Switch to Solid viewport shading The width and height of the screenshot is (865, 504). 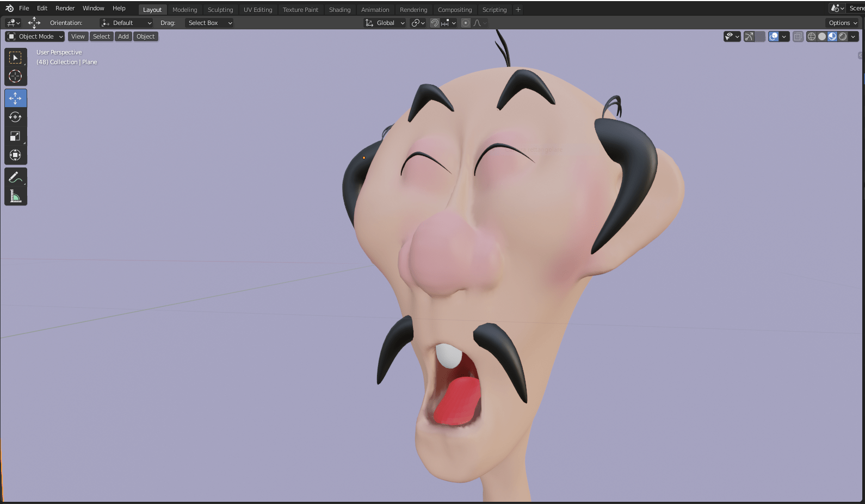(x=822, y=36)
